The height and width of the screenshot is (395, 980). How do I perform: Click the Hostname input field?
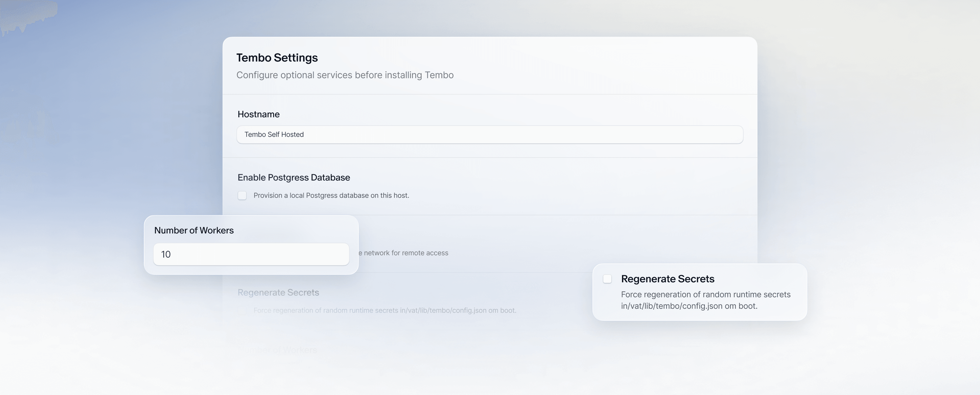tap(490, 135)
